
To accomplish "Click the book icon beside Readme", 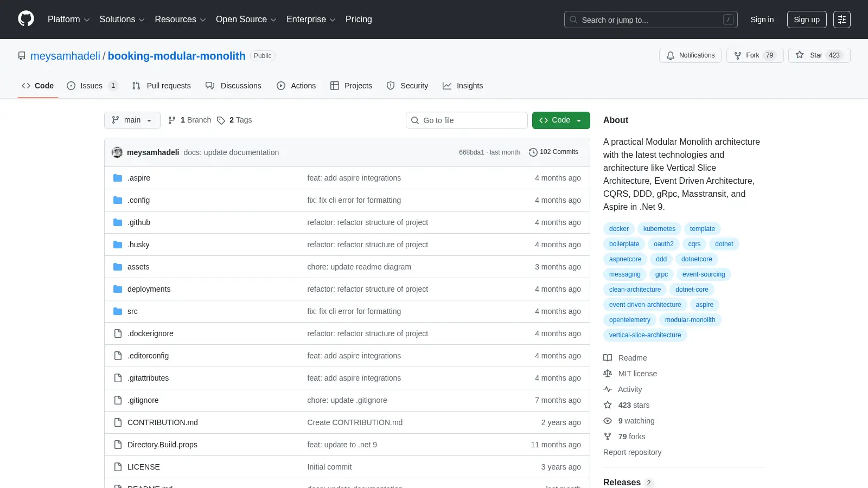I will (x=608, y=358).
